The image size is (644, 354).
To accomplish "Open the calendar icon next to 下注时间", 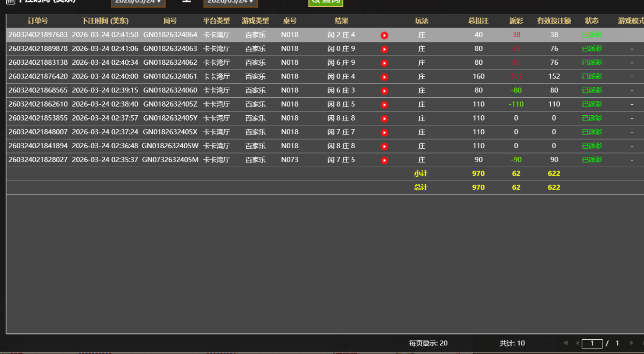I will 10,3.
